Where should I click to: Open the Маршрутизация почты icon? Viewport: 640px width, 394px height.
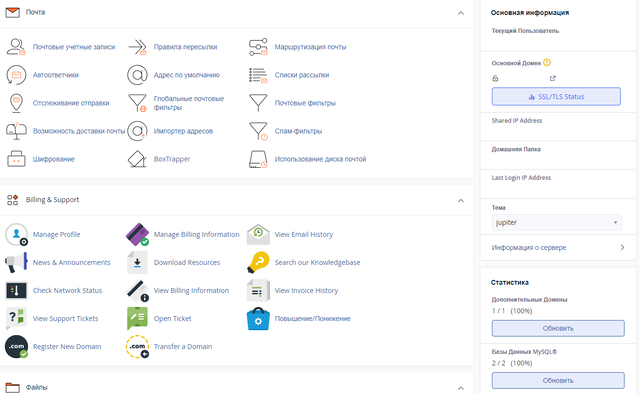tap(258, 47)
